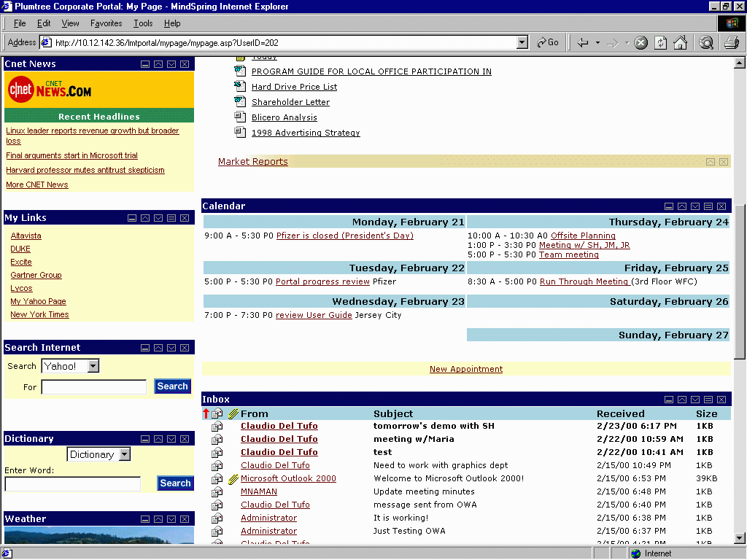747x560 pixels.
Task: Move the Weather gadget up
Action: pos(158,519)
